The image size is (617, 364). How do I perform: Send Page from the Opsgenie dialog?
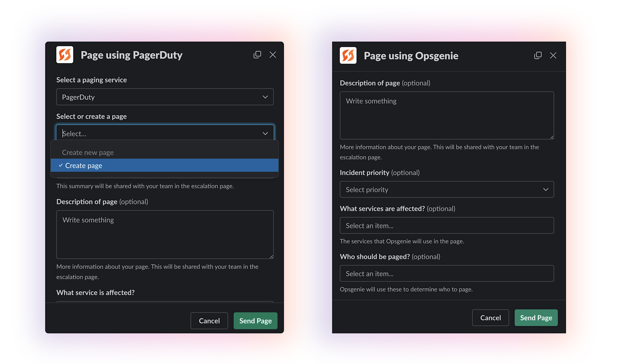click(x=536, y=318)
